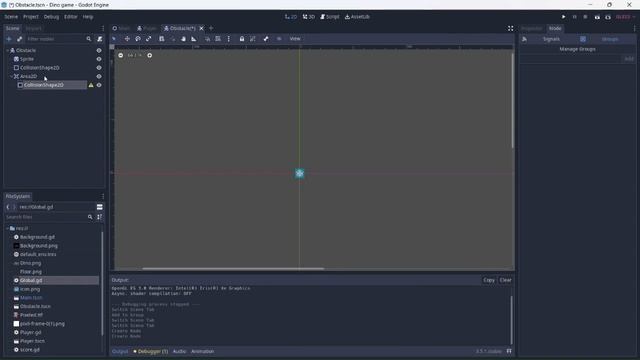Viewport: 640px width, 360px height.
Task: Open skeleton options bone icon
Action: click(x=266, y=39)
